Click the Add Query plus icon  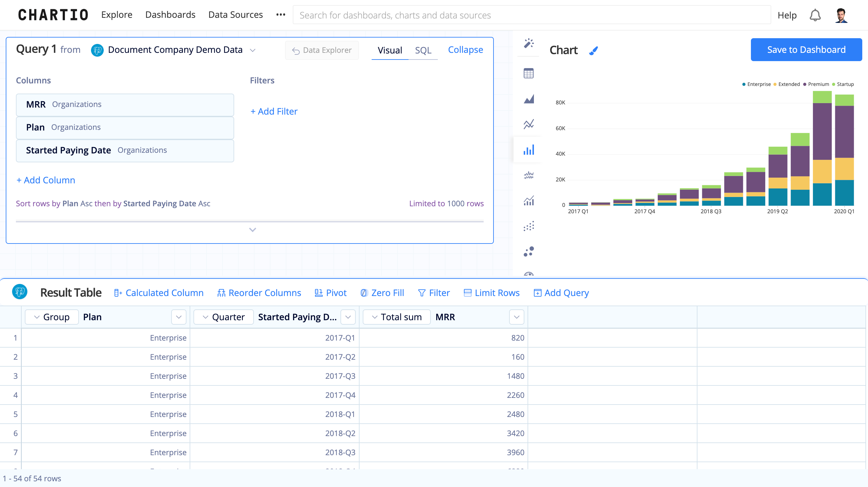tap(537, 293)
